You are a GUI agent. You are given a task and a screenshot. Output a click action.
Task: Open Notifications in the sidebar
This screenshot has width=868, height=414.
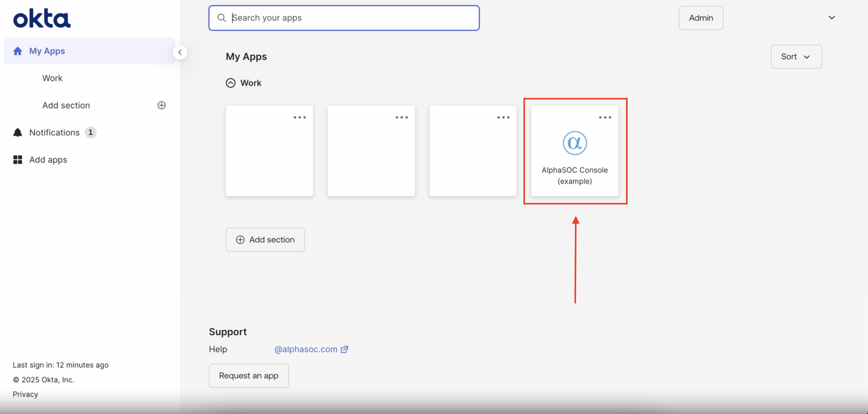point(54,132)
